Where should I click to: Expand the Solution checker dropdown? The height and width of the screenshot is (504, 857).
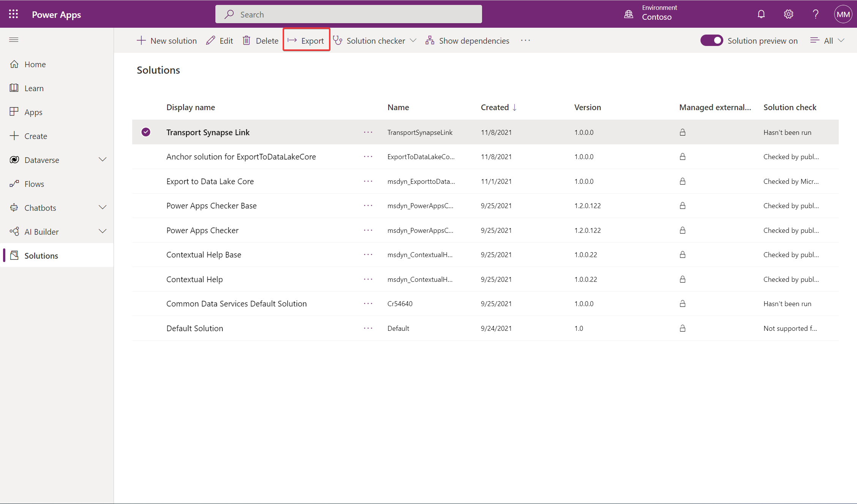(415, 40)
